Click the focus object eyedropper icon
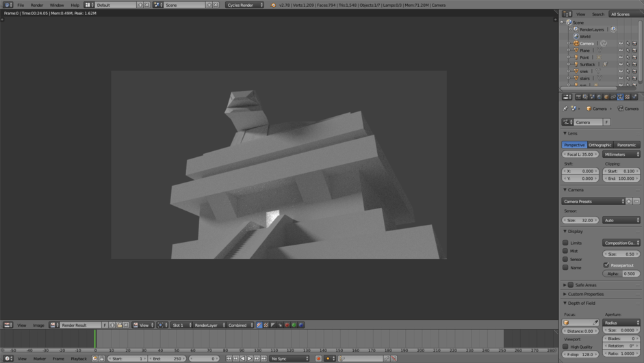644x363 pixels. pos(595,323)
